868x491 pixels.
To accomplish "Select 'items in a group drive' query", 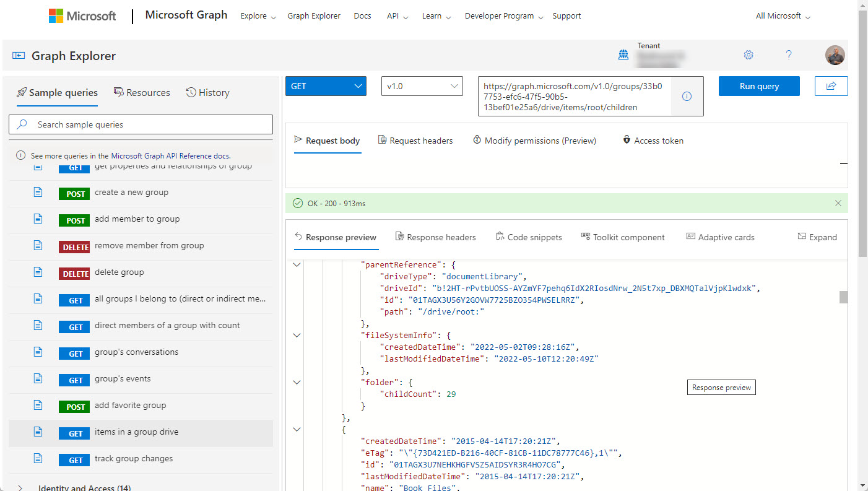I will click(x=141, y=432).
